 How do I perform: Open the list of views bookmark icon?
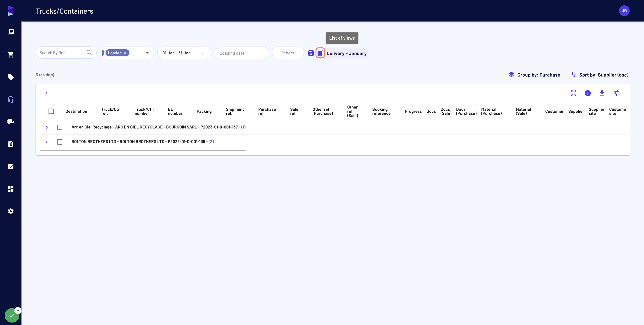coord(320,53)
